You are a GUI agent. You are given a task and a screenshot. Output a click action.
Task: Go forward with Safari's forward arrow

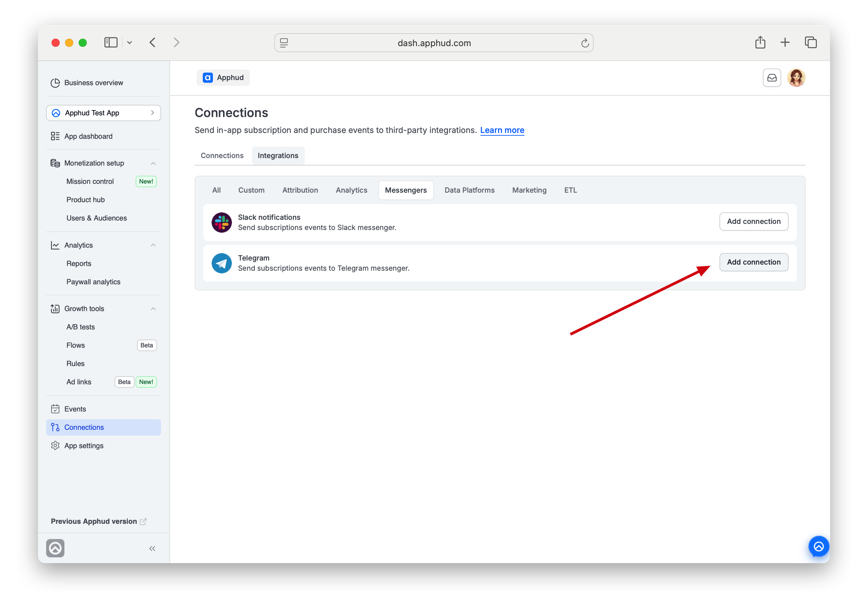176,42
